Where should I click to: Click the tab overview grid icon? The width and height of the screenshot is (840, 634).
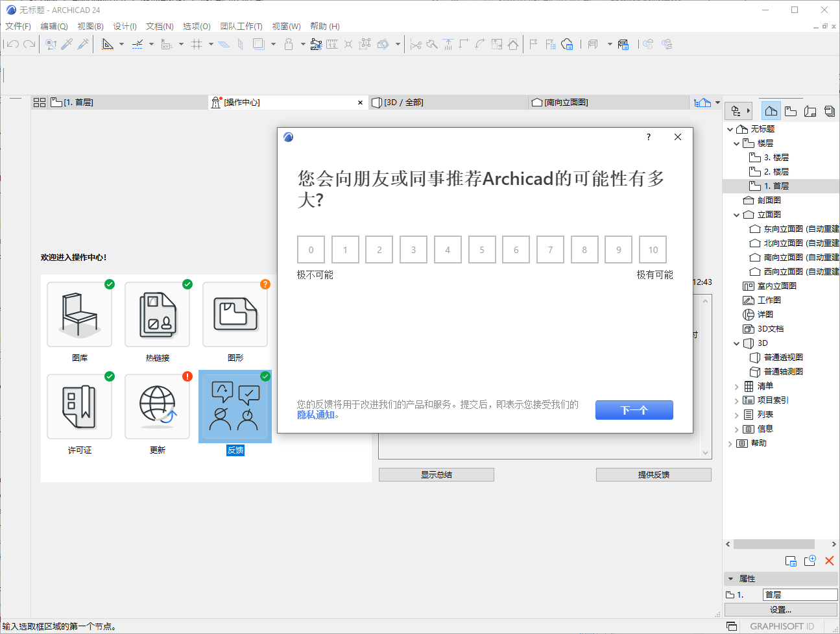(x=40, y=103)
